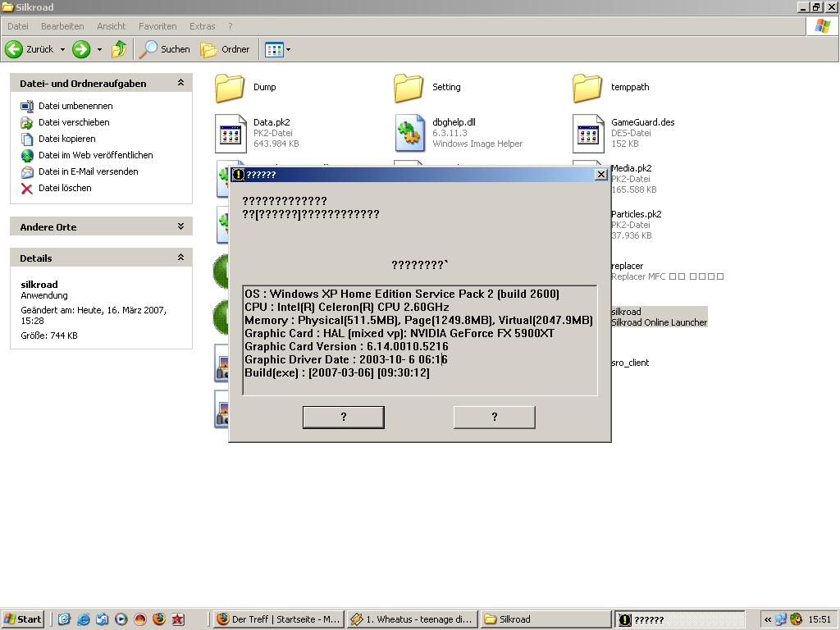The height and width of the screenshot is (630, 840).
Task: Click the green Back arrow button
Action: [14, 49]
